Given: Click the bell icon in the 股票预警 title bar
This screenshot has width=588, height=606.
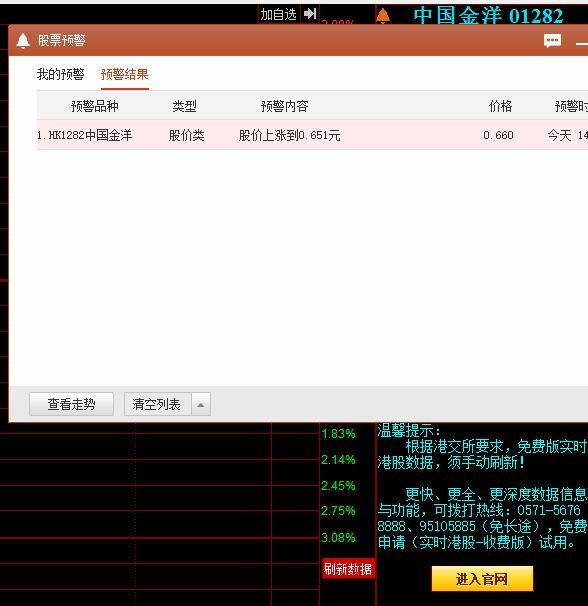Looking at the screenshot, I should [x=23, y=41].
